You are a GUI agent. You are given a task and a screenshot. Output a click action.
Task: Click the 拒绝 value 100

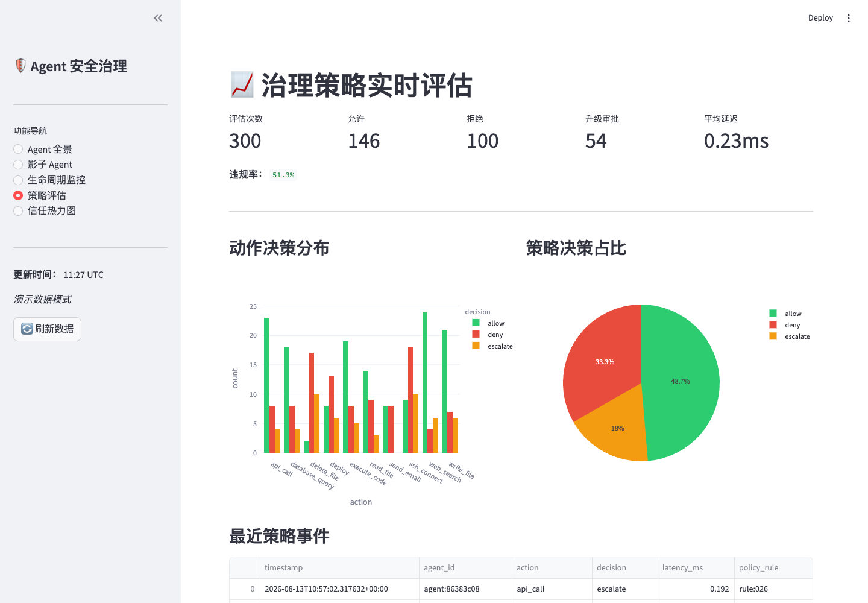pos(483,141)
